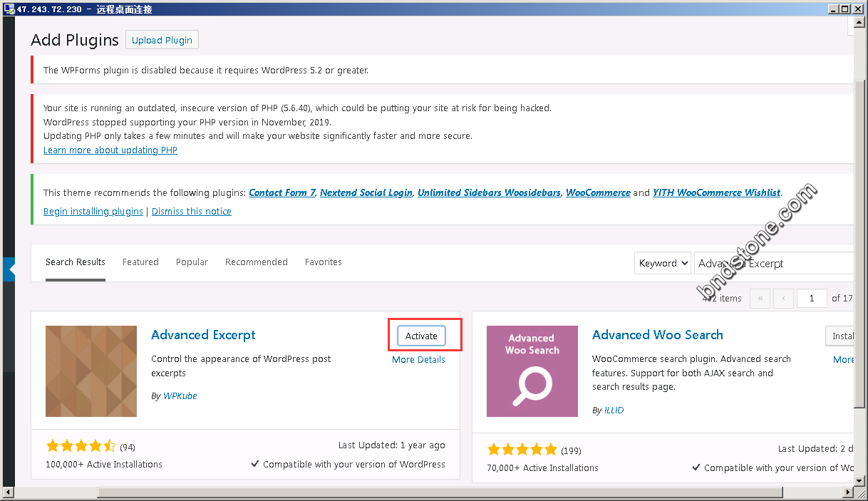
Task: Switch to the Search Results tab
Action: tap(76, 262)
